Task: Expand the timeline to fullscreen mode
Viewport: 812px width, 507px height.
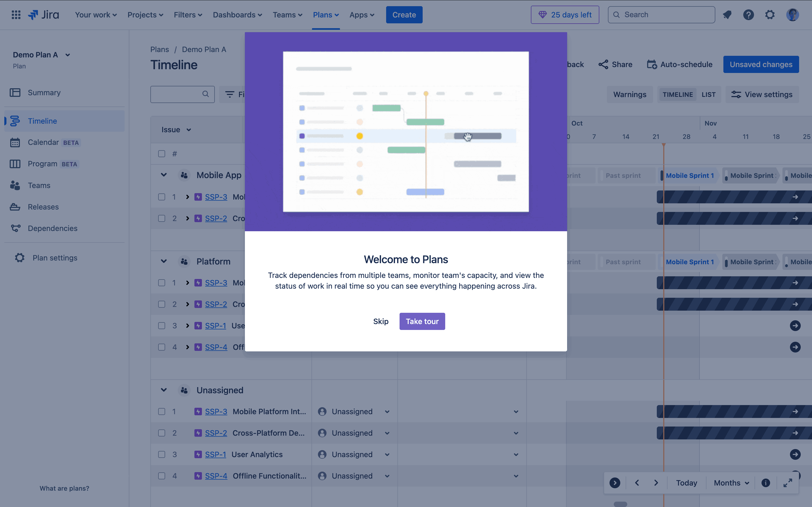Action: click(788, 483)
